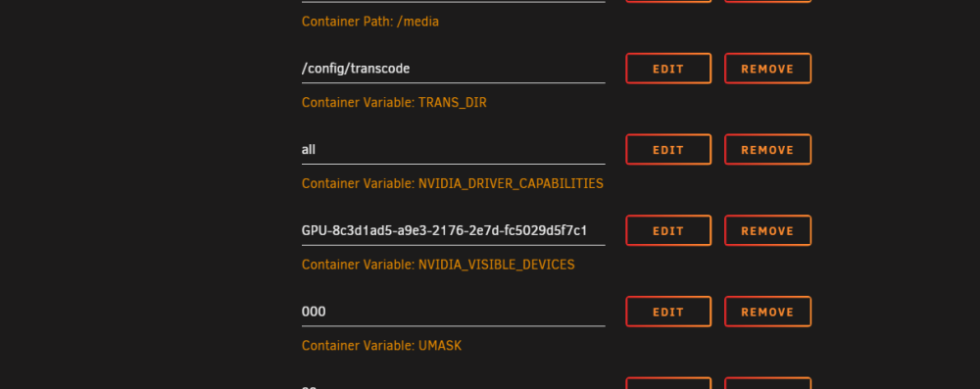Edit the NVIDIA_VISIBLE_DEVICES variable
Image resolution: width=980 pixels, height=389 pixels.
(x=668, y=231)
